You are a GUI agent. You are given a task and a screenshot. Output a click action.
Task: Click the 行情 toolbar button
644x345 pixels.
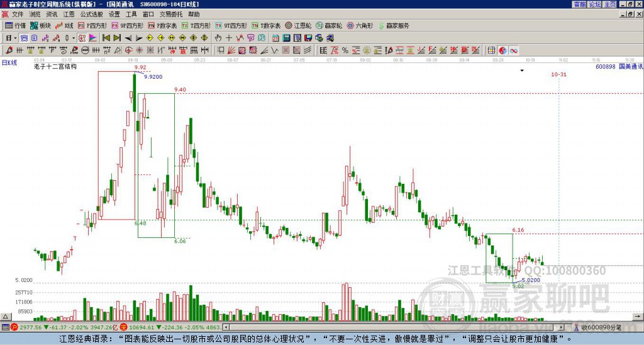point(16,25)
